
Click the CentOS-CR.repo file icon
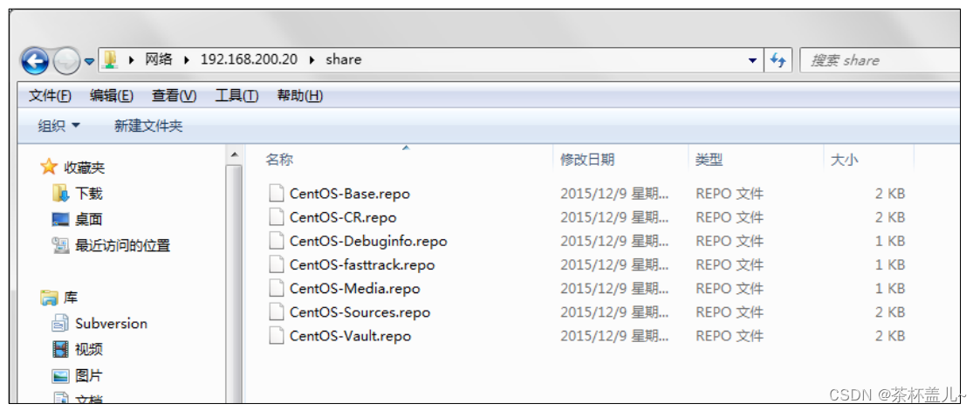tap(277, 216)
